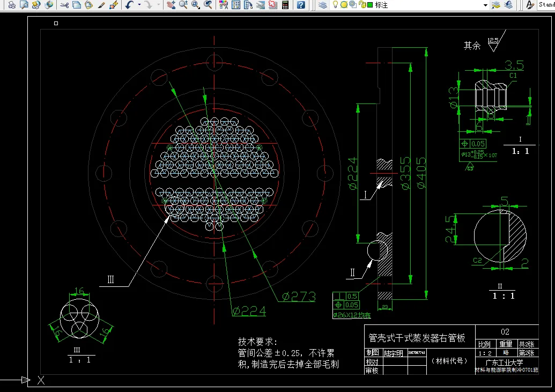Click the scale value 1:2 cell
This screenshot has height=392, width=555.
pos(485,353)
